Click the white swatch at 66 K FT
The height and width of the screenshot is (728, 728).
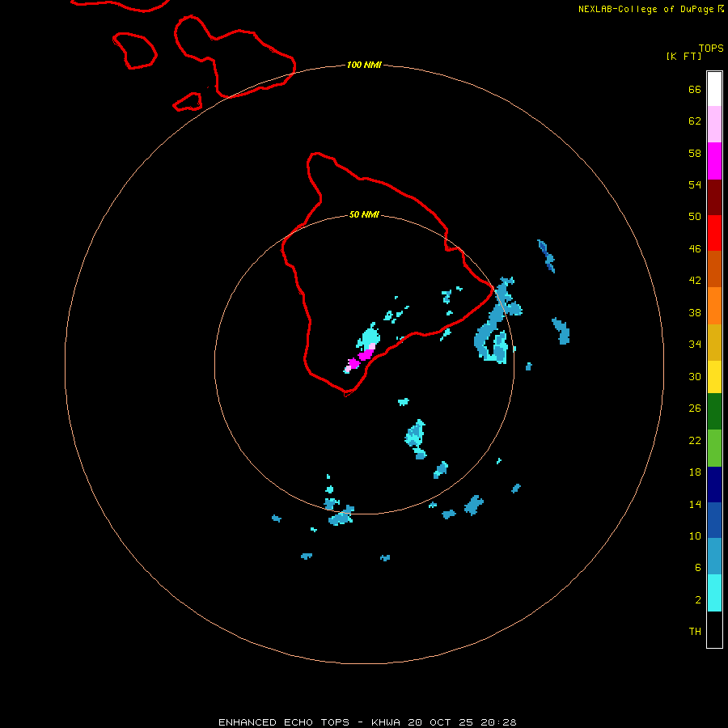click(x=714, y=89)
